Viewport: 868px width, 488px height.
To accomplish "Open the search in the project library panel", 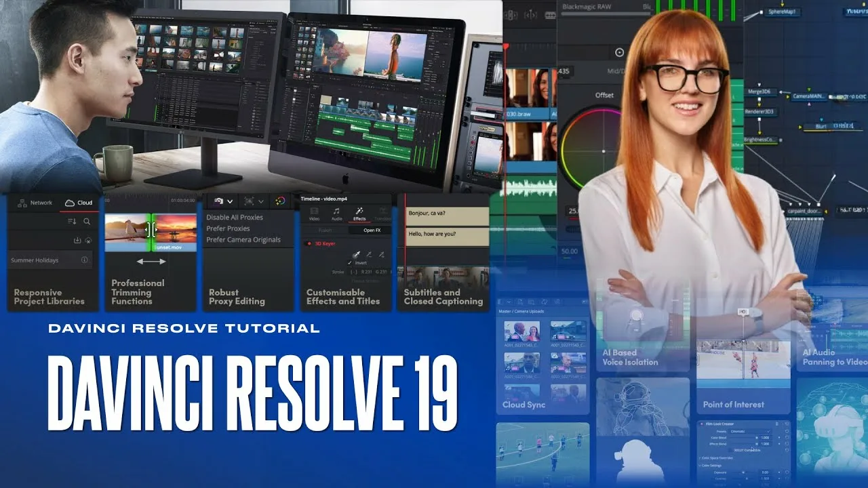I will coord(87,222).
